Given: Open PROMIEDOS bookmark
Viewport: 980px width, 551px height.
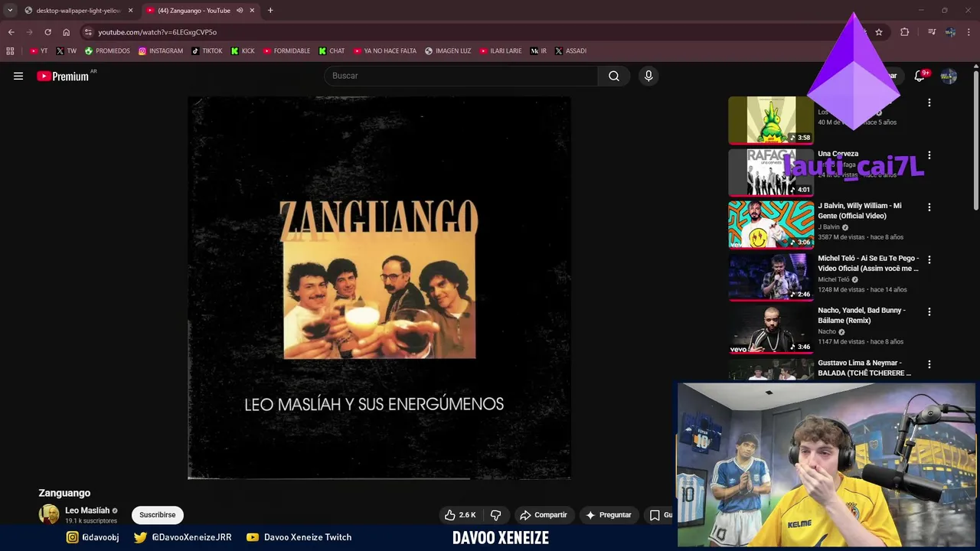Looking at the screenshot, I should click(x=107, y=51).
